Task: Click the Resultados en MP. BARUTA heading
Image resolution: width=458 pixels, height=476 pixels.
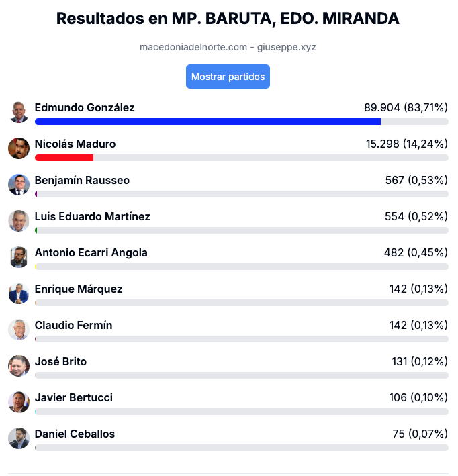Action: 228,19
